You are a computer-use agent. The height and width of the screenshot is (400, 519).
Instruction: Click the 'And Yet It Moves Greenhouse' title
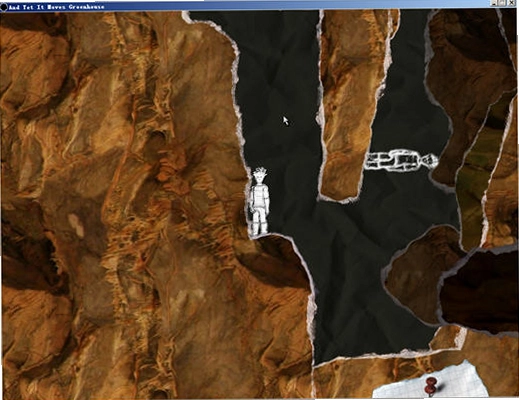pos(56,7)
